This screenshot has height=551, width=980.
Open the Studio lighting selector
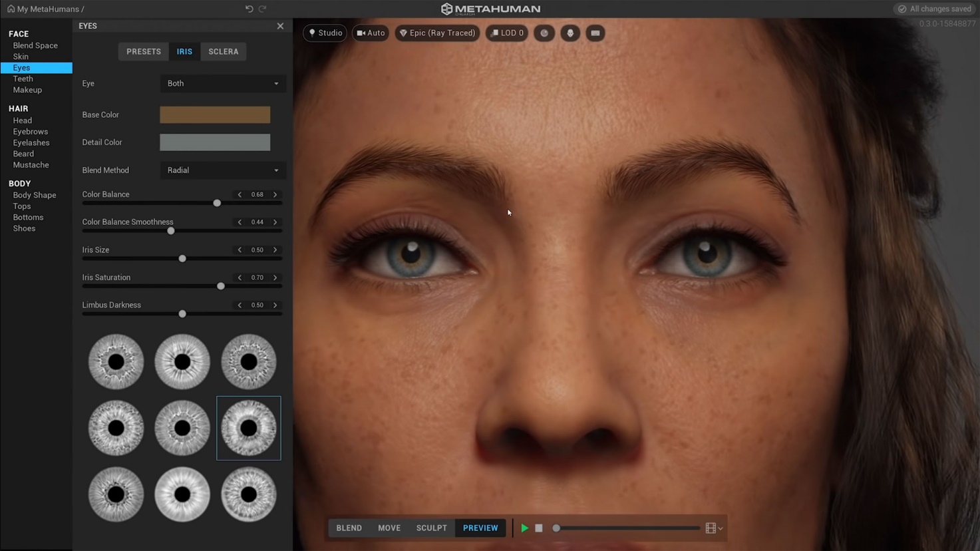pyautogui.click(x=325, y=33)
